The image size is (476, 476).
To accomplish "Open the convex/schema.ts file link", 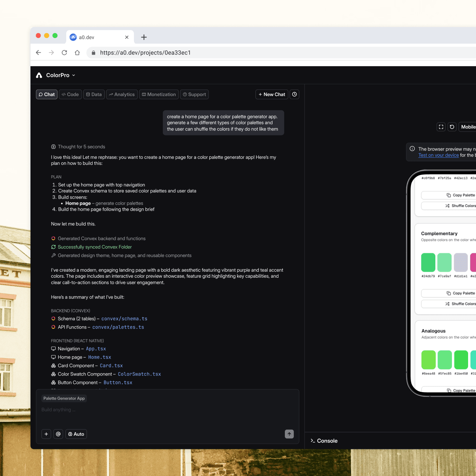I will tap(124, 319).
